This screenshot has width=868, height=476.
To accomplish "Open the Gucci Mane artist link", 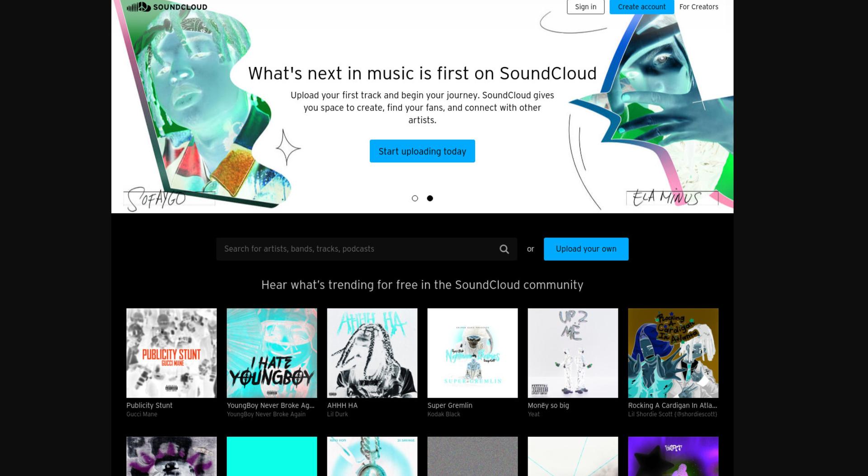I will pos(142,414).
